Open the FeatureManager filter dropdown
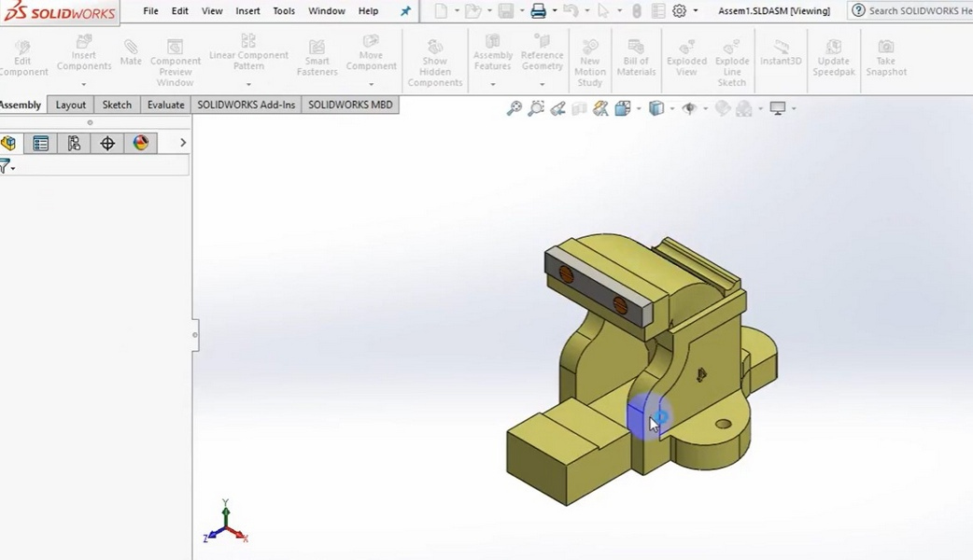Screen dimensions: 973x560 13,166
